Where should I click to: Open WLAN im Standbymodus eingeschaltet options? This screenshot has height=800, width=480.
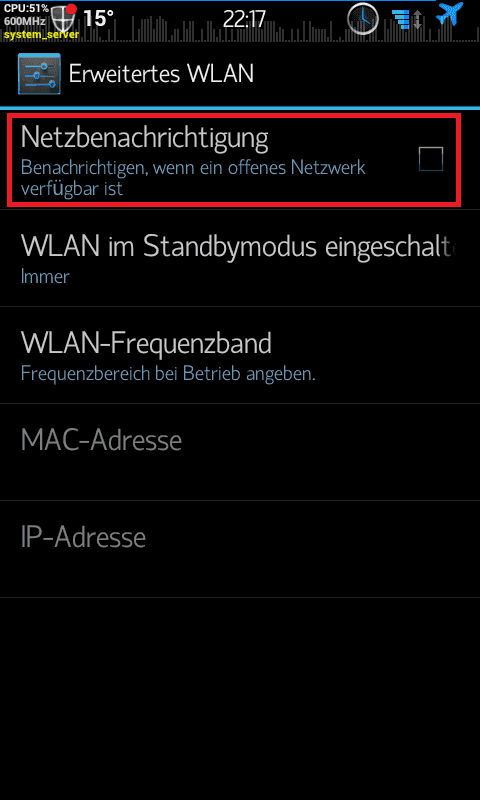click(240, 258)
